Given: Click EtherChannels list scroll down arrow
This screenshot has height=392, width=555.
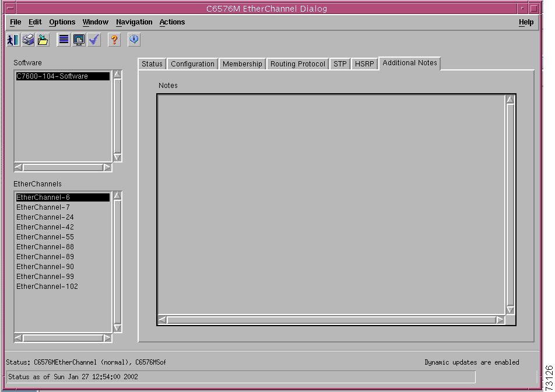Looking at the screenshot, I should point(118,328).
